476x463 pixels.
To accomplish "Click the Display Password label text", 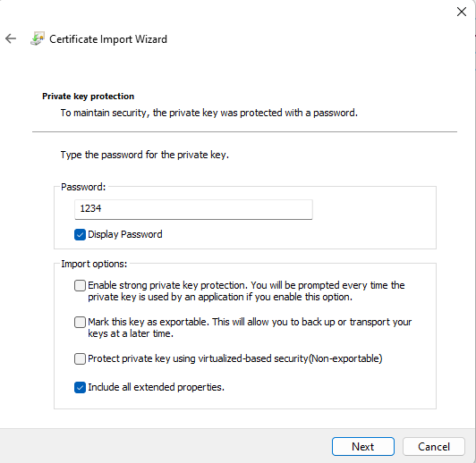I will pos(125,234).
